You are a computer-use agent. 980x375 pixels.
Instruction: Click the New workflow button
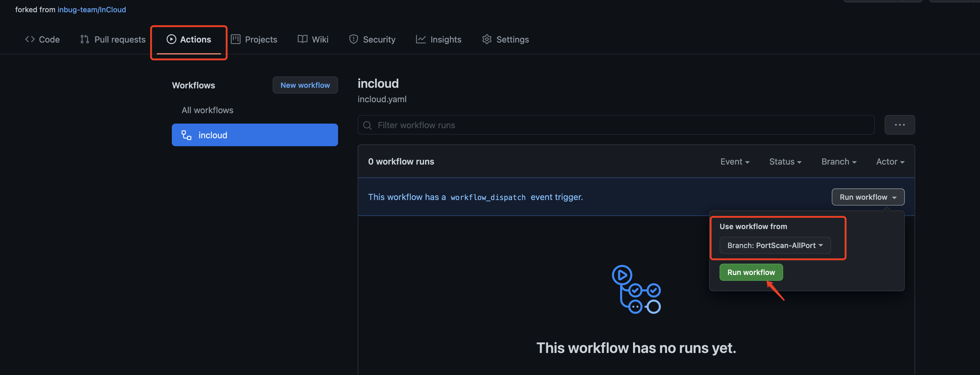pos(305,85)
